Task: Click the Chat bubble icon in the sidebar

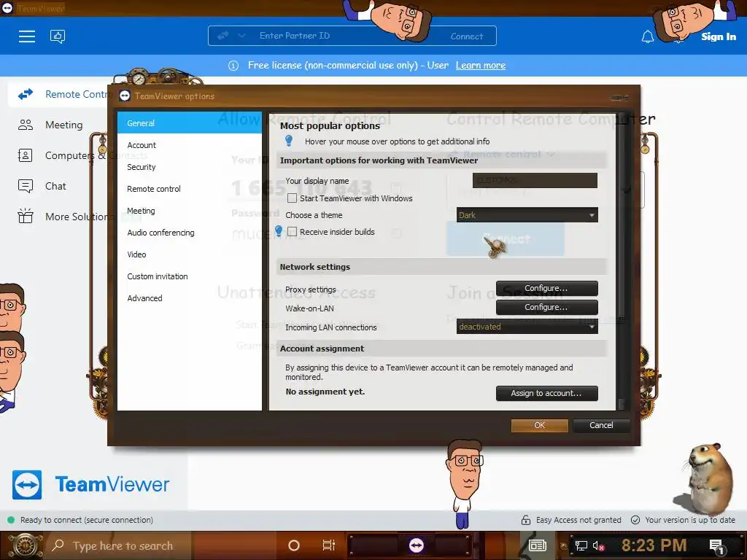Action: point(26,186)
